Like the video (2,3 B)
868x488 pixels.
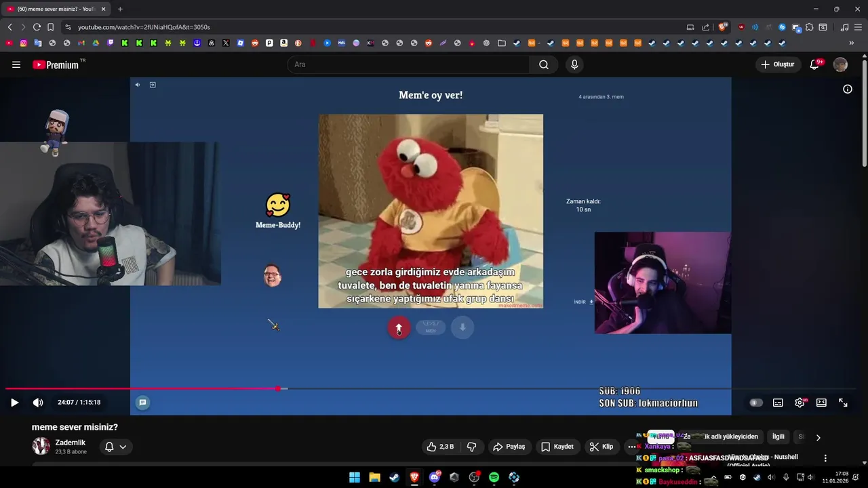440,447
